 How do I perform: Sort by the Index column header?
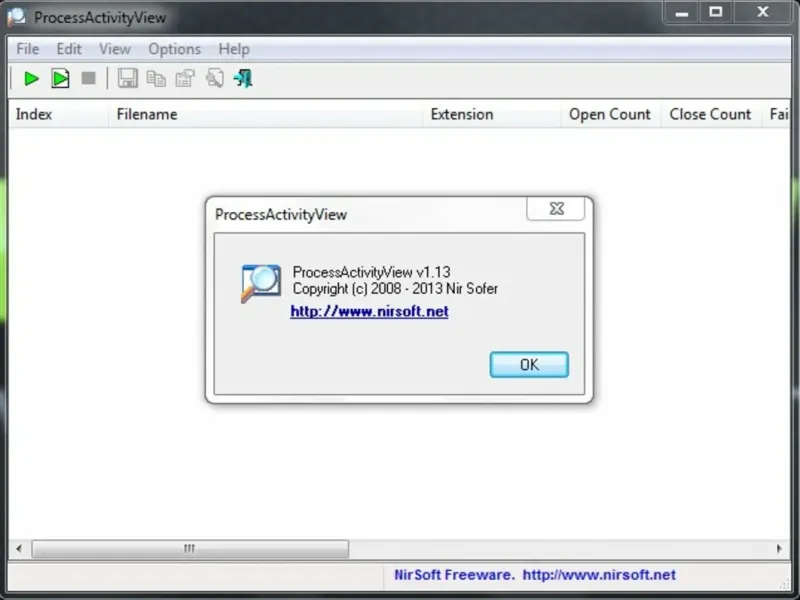pyautogui.click(x=58, y=114)
